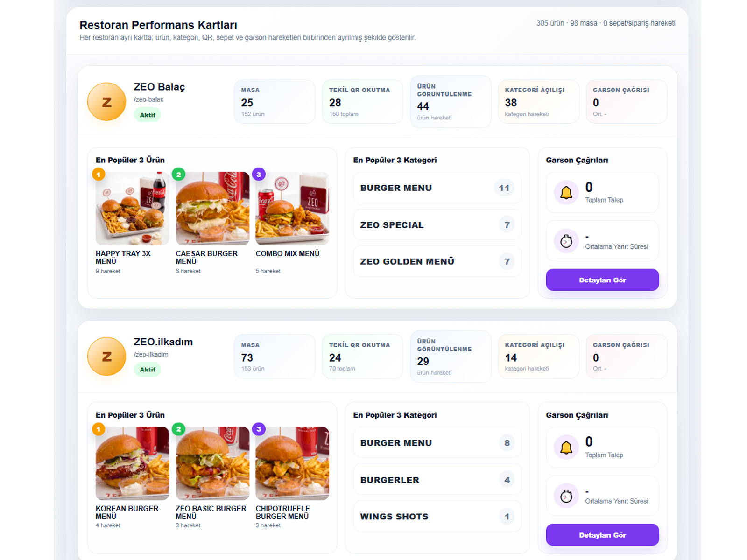747x560 pixels.
Task: Click the KATEGORİ AÇILIŞI 14 stat card
Action: pos(538,357)
